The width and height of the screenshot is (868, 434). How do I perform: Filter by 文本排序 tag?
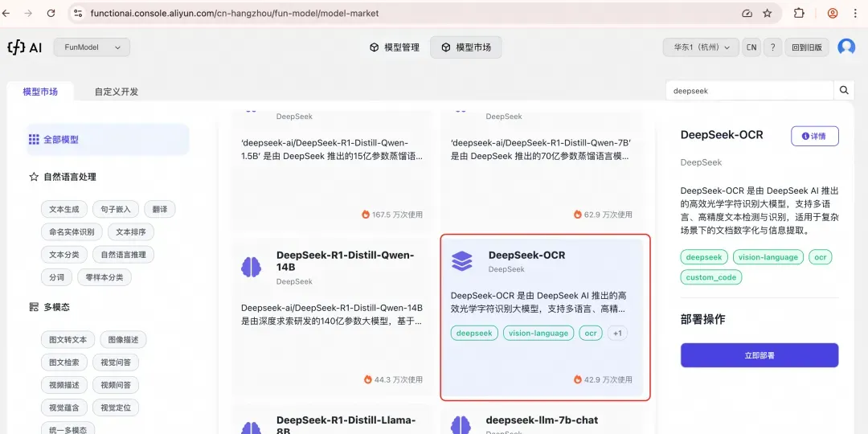131,232
